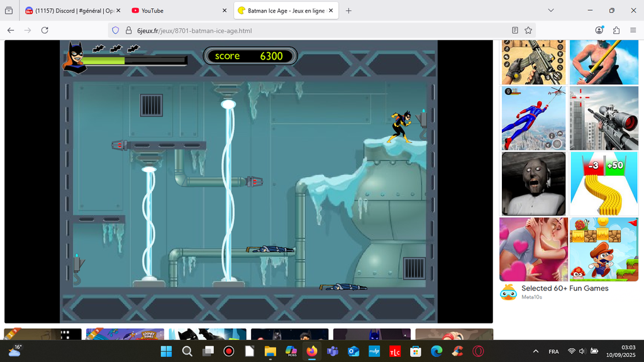This screenshot has width=644, height=362.
Task: Click the address bar URL field
Action: (314, 30)
